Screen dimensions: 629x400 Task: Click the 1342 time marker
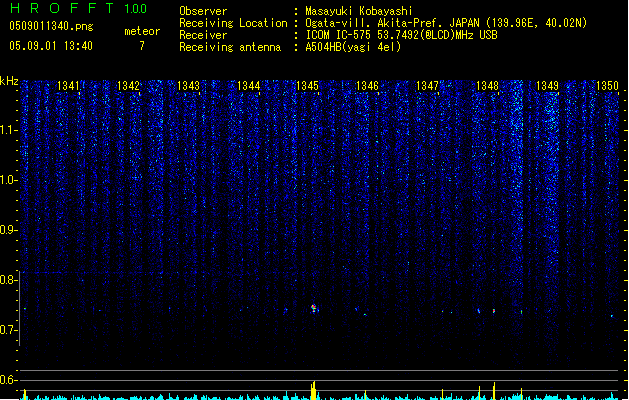coord(128,85)
